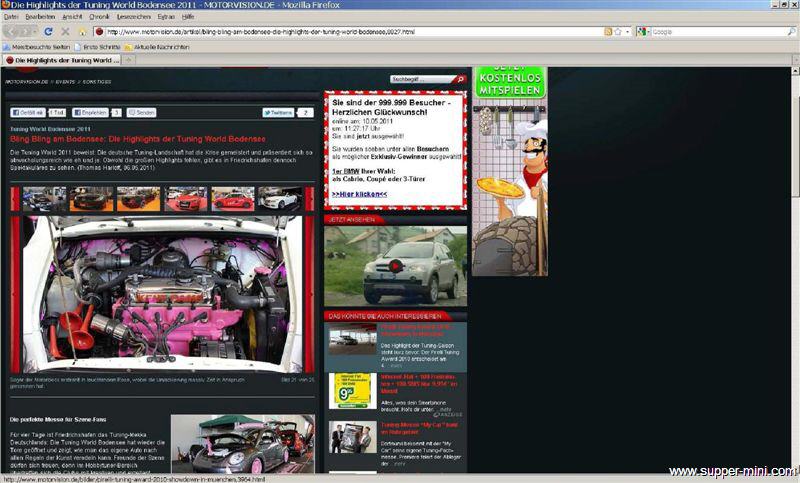Open the Datei menu

tap(11, 17)
